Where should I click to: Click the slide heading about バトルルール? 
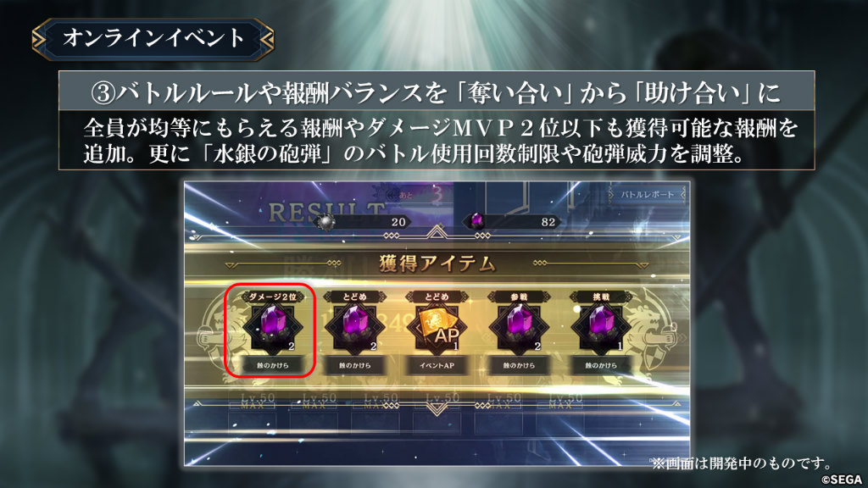pyautogui.click(x=437, y=91)
